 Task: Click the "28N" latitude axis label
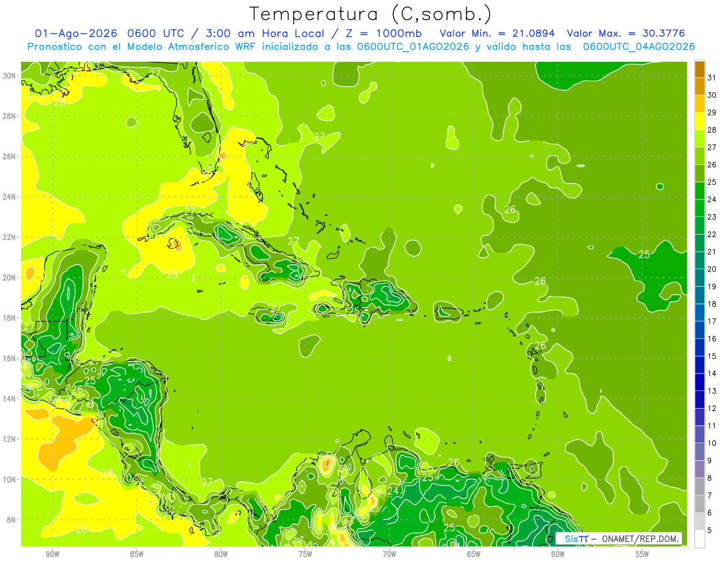[x=10, y=116]
